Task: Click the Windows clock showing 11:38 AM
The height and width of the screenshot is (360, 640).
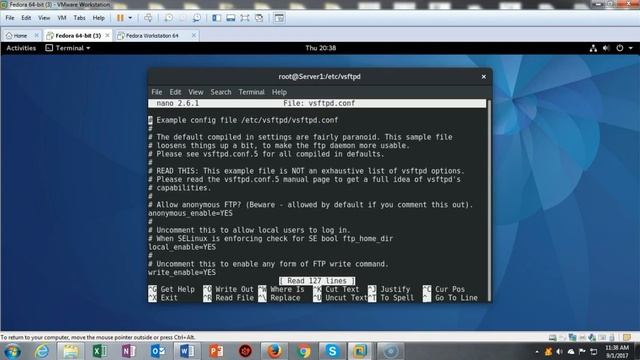Action: click(617, 351)
